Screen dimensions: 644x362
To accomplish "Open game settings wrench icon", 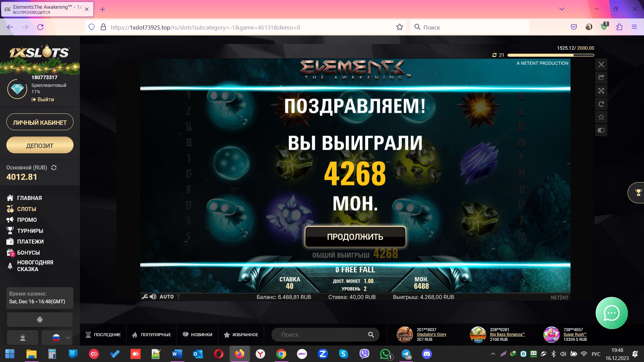I will (x=145, y=297).
